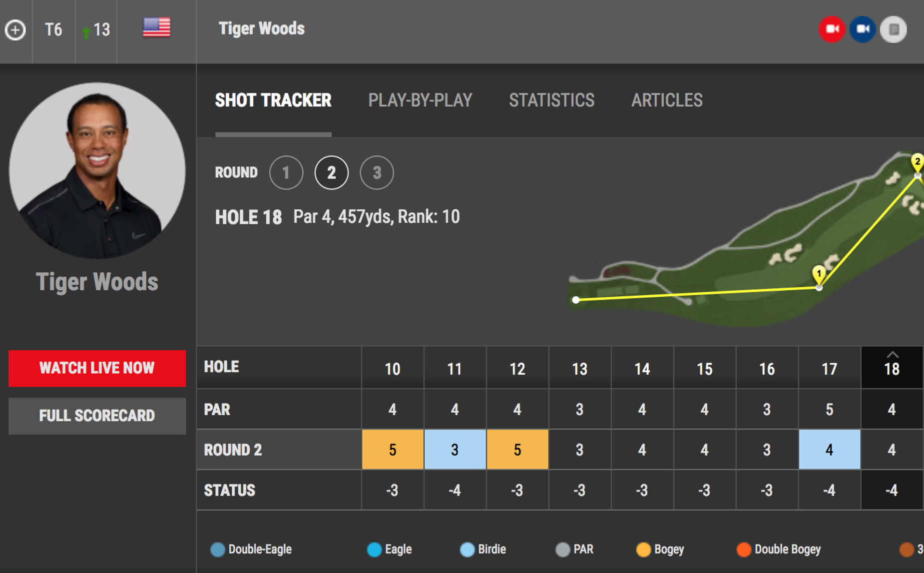924x573 pixels.
Task: Switch to the Play-By-Play tab
Action: coord(420,100)
